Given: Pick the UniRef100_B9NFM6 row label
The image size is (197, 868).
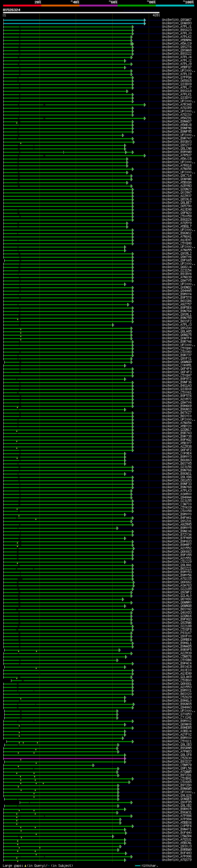Looking at the screenshot, I should (177, 128).
